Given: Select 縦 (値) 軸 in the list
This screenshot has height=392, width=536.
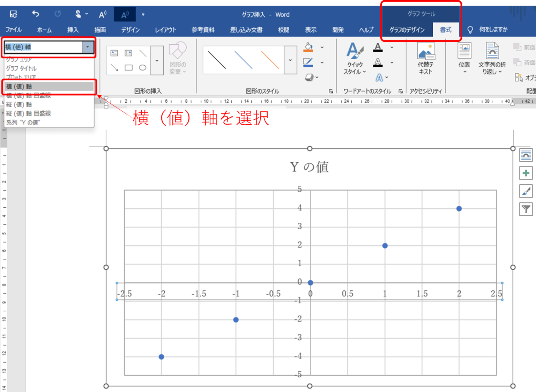Looking at the screenshot, I should click(19, 104).
